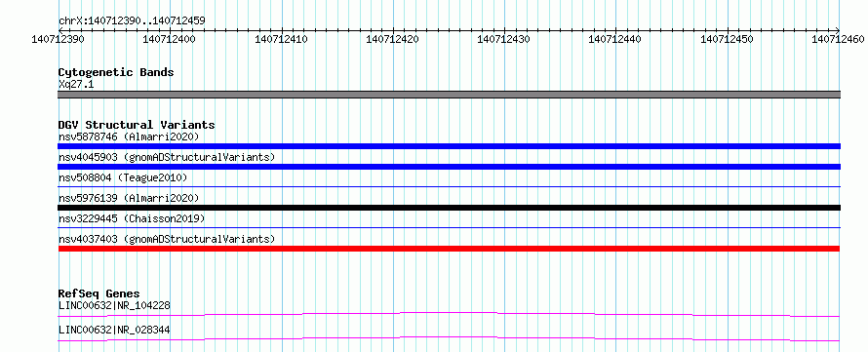Click ruler position 140712410
This screenshot has height=352, width=868.
click(x=281, y=39)
